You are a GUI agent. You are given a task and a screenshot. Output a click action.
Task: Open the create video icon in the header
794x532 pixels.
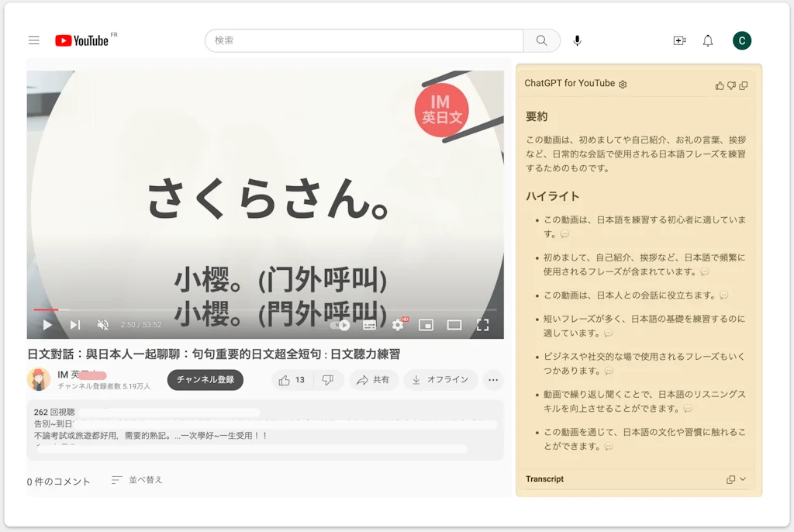click(679, 40)
